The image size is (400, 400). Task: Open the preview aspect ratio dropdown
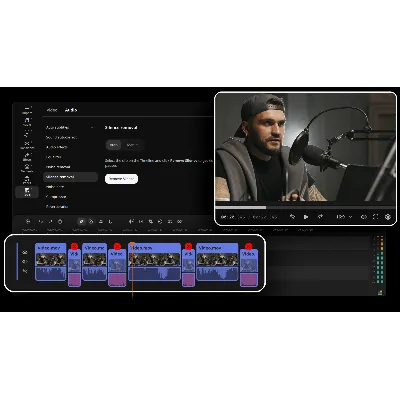pyautogui.click(x=344, y=217)
